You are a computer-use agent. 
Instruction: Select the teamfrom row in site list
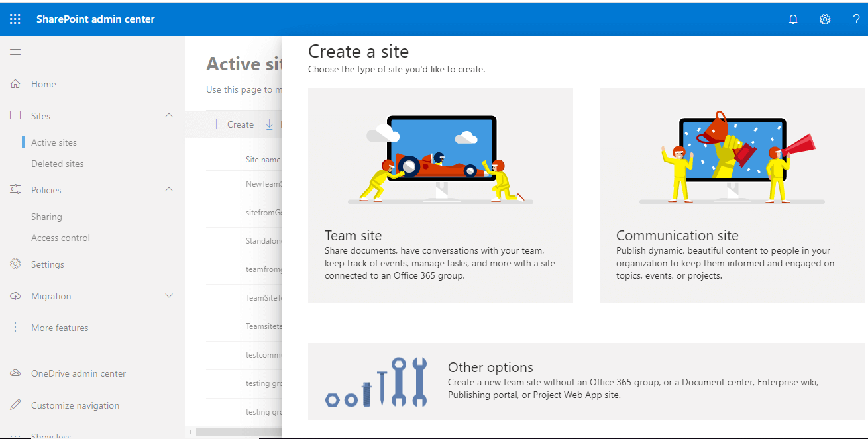click(x=244, y=269)
